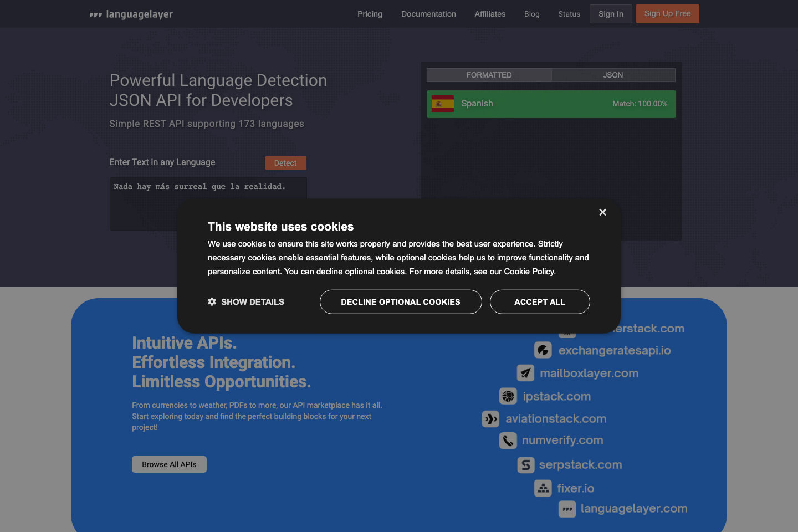The height and width of the screenshot is (532, 798).
Task: Open the Pricing menu item
Action: (370, 14)
